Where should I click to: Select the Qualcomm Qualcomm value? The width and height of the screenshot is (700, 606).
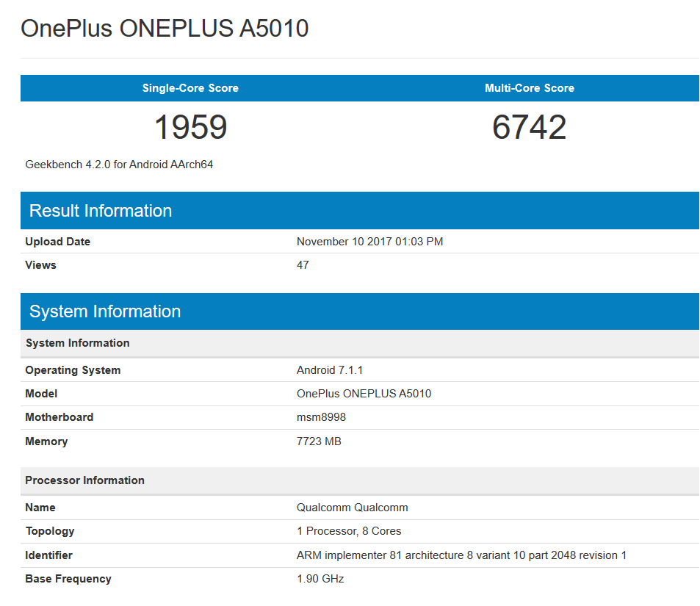click(353, 508)
